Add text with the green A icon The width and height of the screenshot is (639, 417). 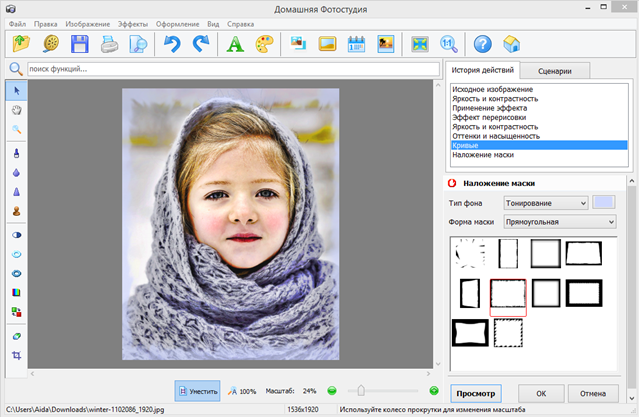click(235, 44)
